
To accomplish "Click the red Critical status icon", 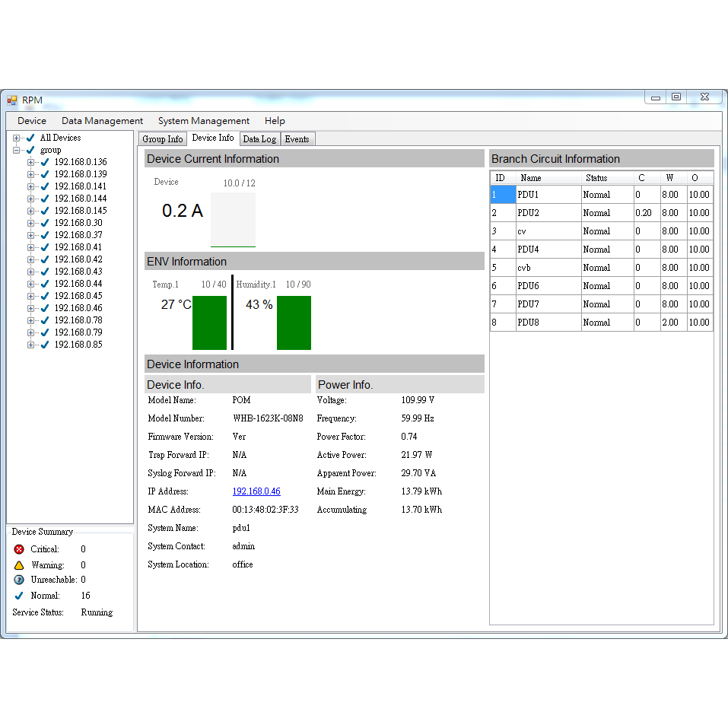I will (x=19, y=549).
